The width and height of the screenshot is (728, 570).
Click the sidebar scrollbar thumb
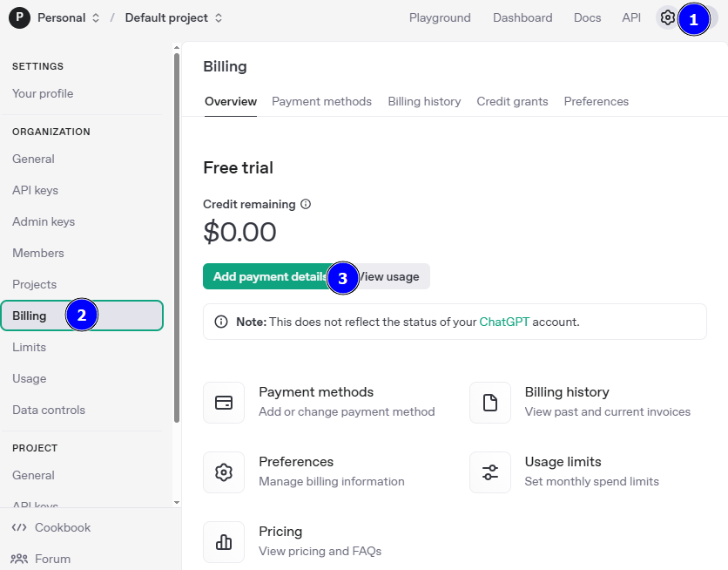(x=177, y=238)
